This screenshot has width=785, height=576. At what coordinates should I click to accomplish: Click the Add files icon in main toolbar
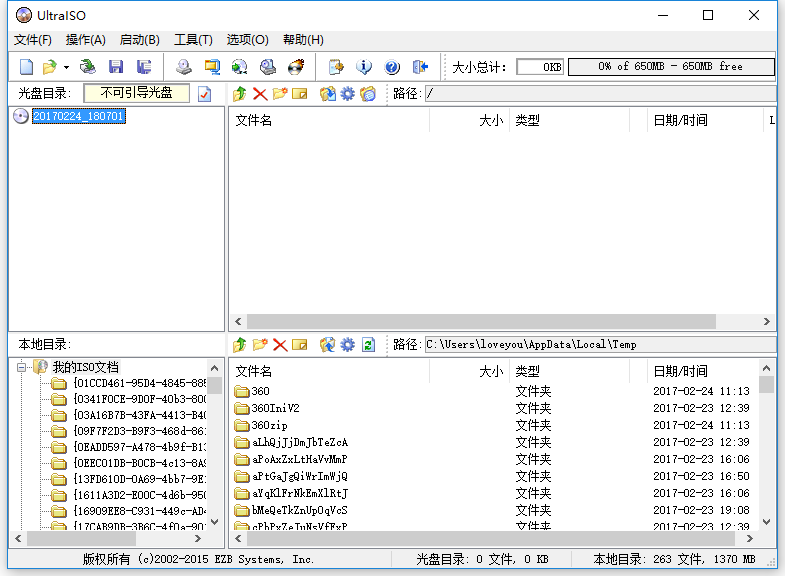tap(336, 67)
